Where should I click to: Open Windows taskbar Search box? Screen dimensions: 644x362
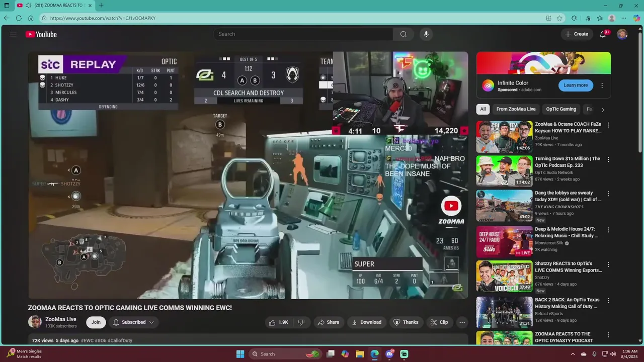pyautogui.click(x=285, y=354)
